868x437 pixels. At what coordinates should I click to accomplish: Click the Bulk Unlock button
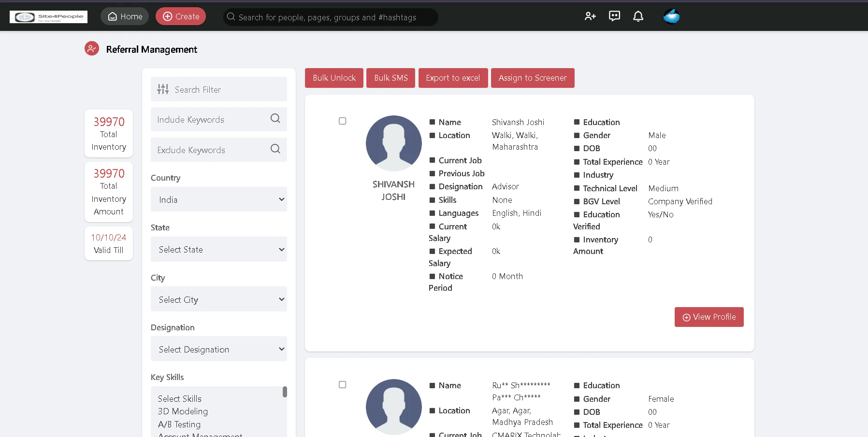pos(334,78)
